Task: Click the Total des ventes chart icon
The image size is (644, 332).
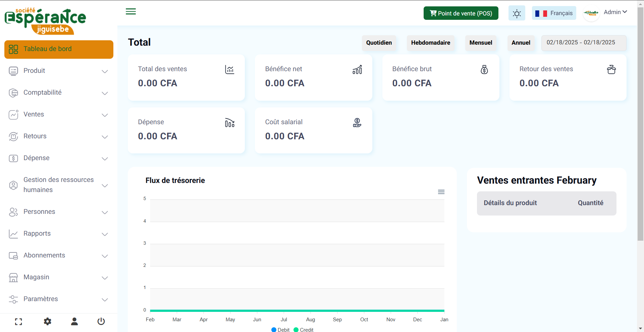Action: coord(229,69)
